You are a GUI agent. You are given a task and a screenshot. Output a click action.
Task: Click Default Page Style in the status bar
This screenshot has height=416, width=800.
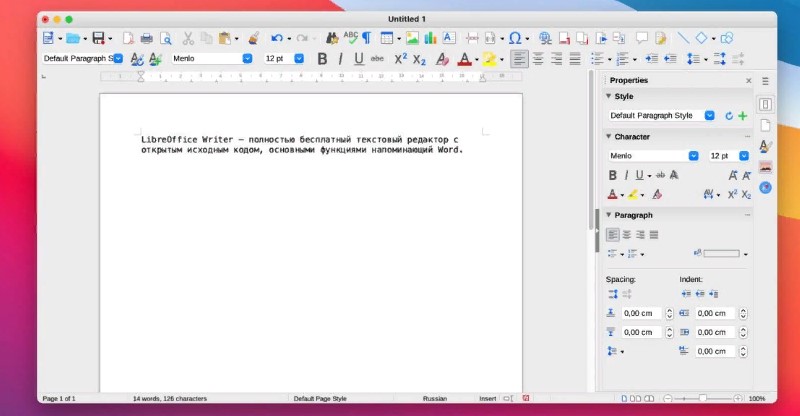pos(318,398)
